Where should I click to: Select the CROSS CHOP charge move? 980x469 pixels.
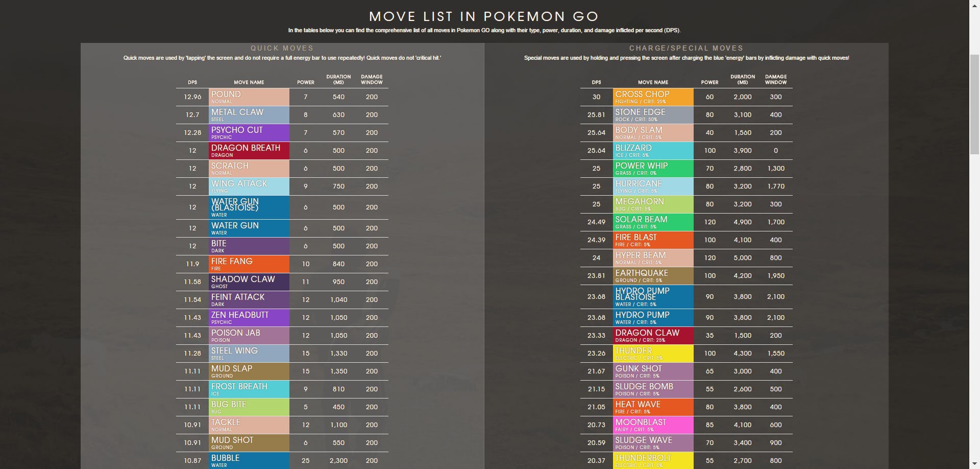click(653, 97)
